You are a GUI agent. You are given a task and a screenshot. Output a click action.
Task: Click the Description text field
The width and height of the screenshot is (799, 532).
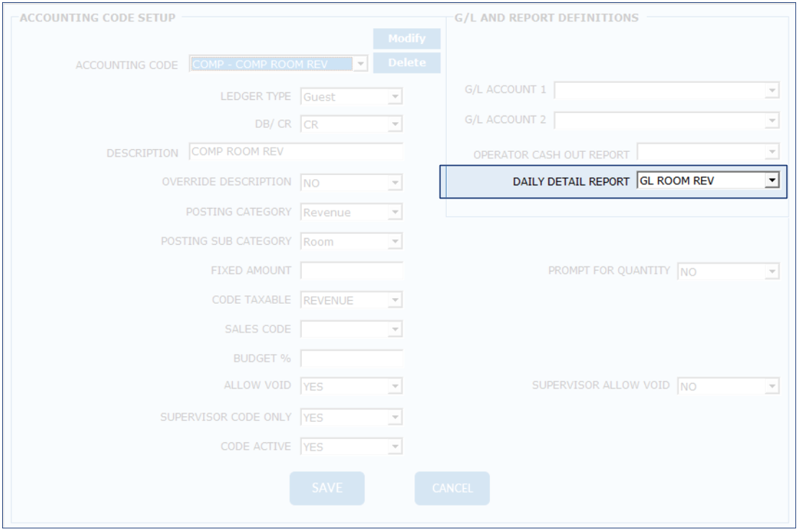point(295,152)
